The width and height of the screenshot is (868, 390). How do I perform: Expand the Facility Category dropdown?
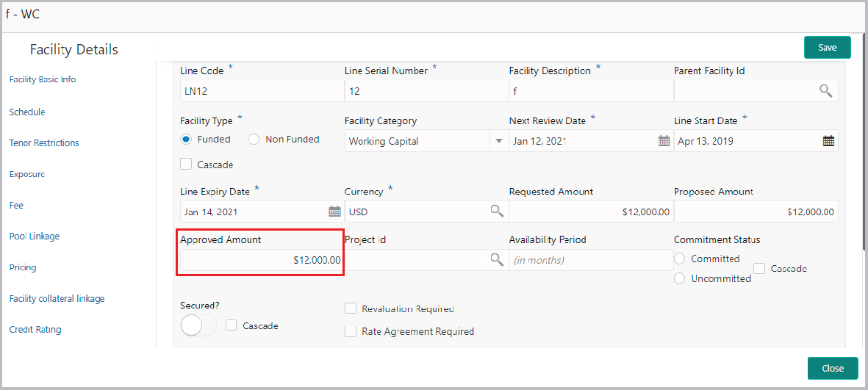[499, 141]
